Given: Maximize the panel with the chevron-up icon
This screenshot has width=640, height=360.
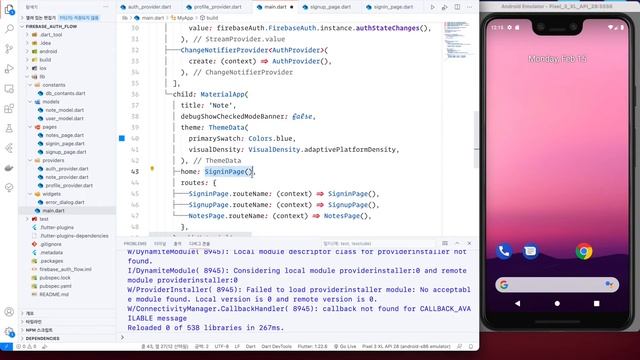Looking at the screenshot, I should [x=457, y=243].
